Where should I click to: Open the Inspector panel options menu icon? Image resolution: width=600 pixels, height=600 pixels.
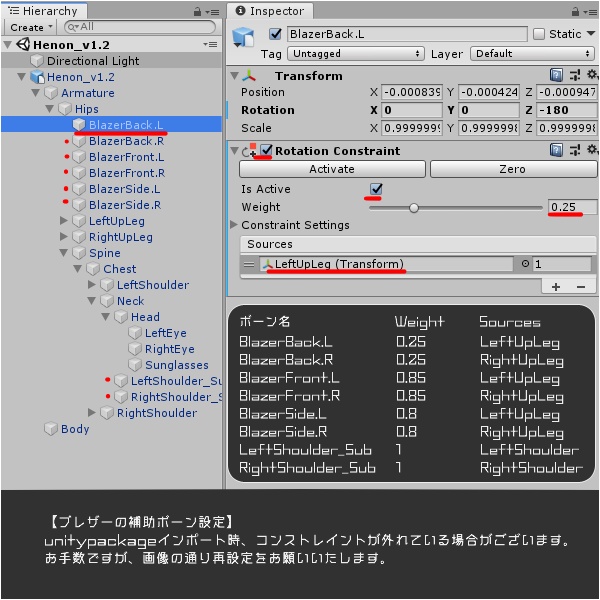pos(590,12)
